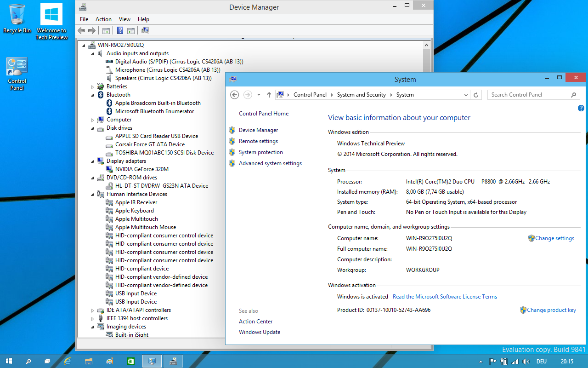The image size is (588, 368).
Task: Select NVIDIA GeForce 320M in device tree
Action: click(x=142, y=169)
